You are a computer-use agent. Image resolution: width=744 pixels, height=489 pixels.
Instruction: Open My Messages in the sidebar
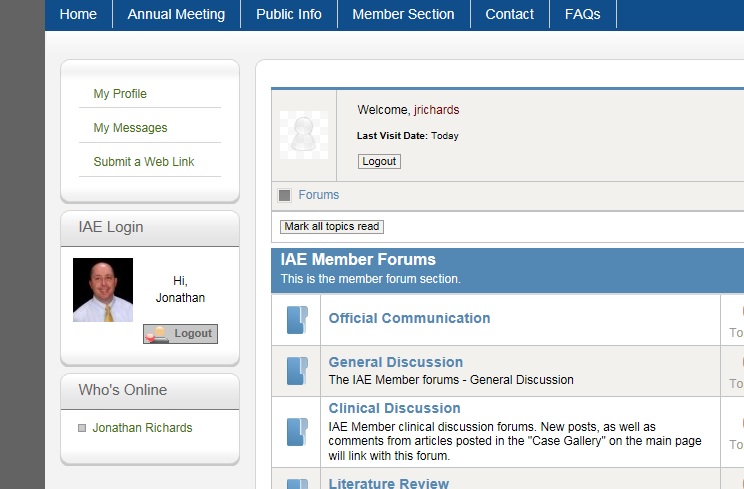(x=130, y=128)
